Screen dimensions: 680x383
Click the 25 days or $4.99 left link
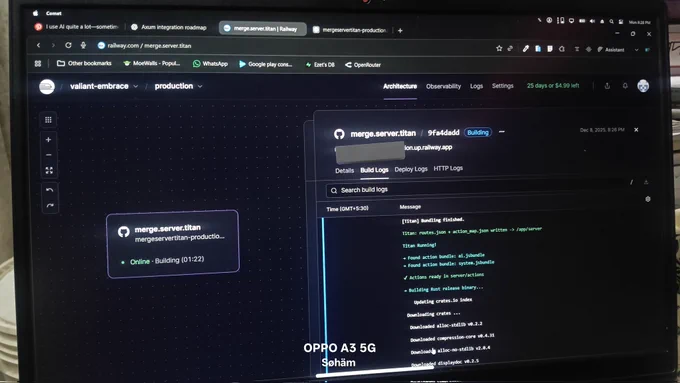coord(552,85)
